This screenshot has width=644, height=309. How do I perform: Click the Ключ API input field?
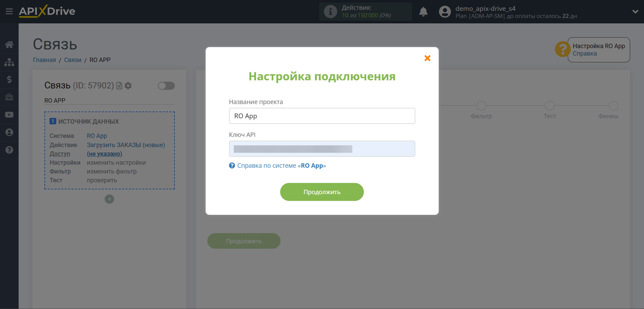(321, 149)
